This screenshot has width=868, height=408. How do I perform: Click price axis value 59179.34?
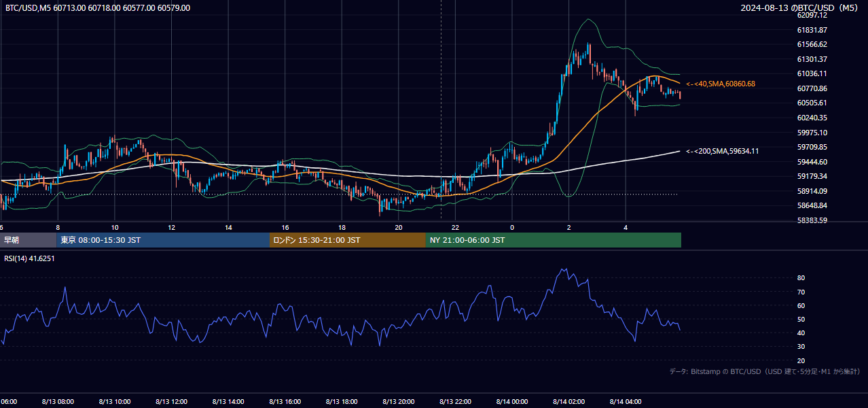click(812, 176)
